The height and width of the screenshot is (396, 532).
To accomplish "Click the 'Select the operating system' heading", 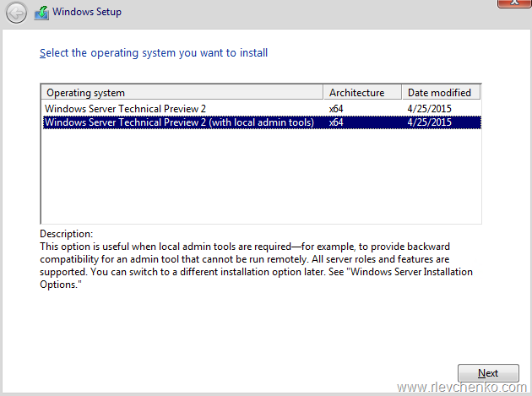I will (154, 53).
